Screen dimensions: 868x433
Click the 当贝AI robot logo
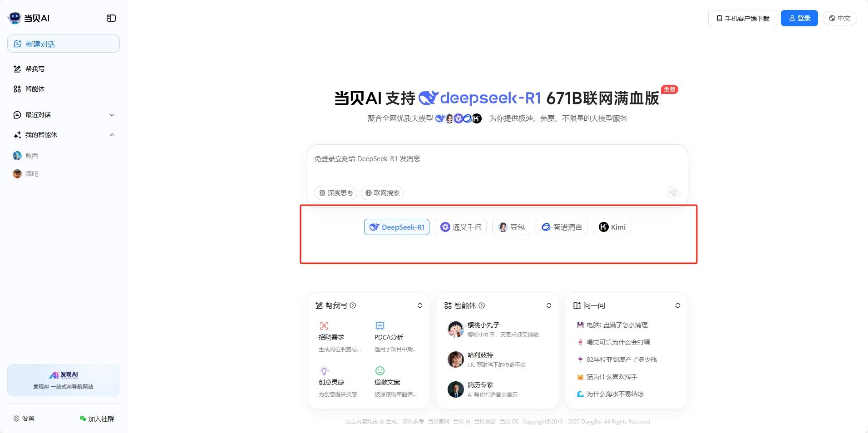tap(15, 18)
